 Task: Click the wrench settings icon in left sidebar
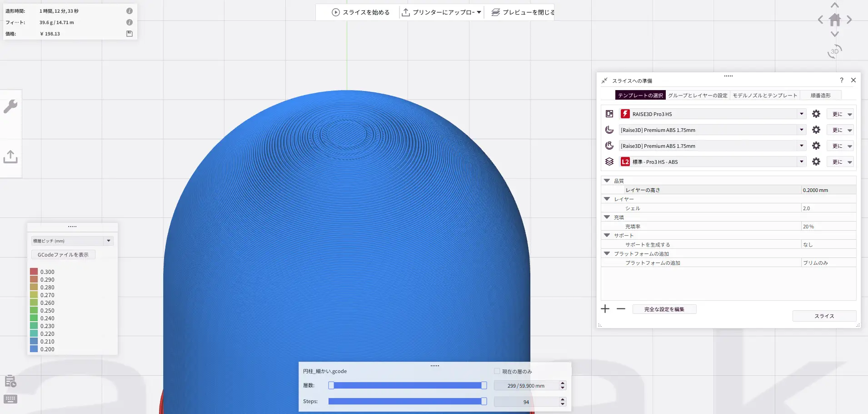(10, 106)
